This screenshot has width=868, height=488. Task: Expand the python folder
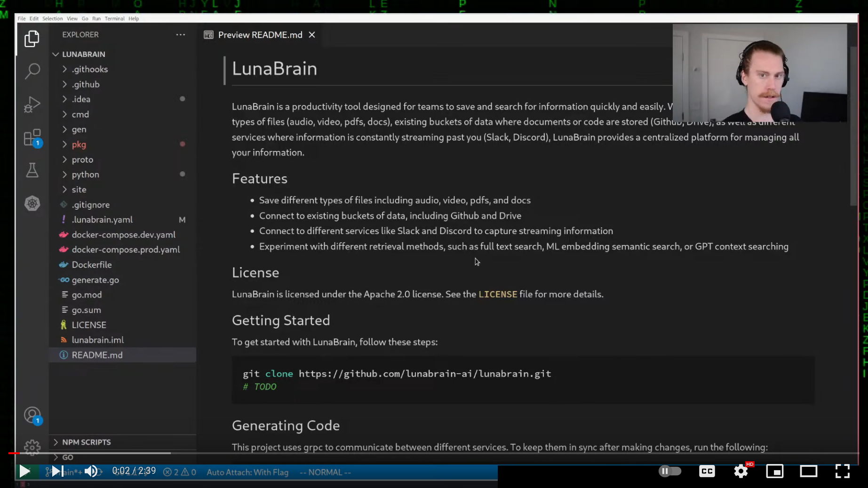[x=85, y=174]
